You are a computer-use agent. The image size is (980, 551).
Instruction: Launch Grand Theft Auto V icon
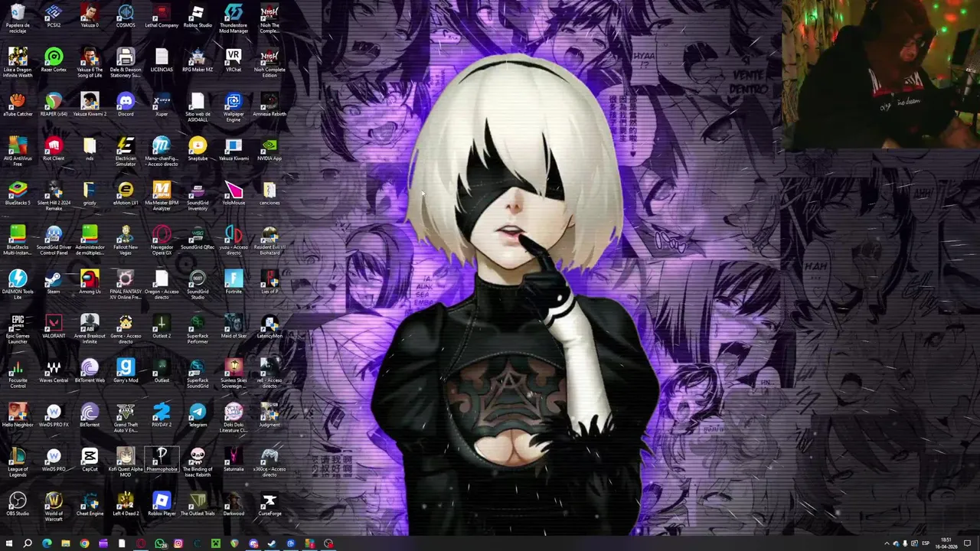coord(126,418)
